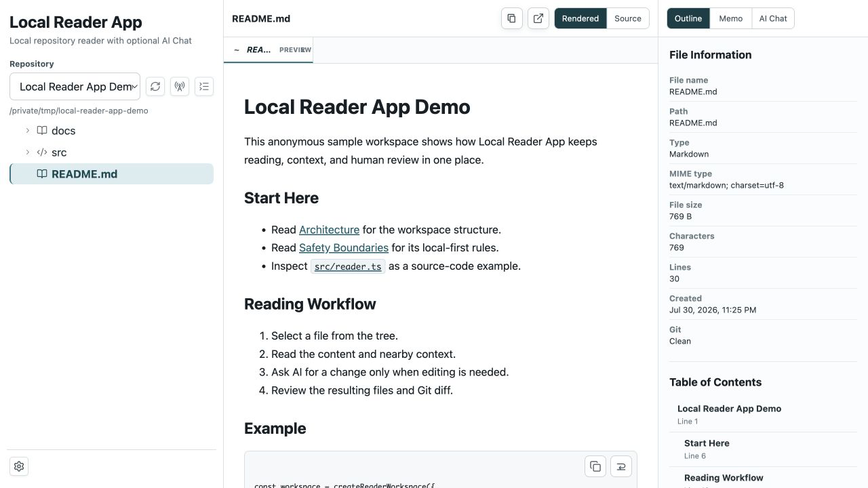Copy the file path using header copy icon
Image resolution: width=868 pixels, height=488 pixels.
512,18
